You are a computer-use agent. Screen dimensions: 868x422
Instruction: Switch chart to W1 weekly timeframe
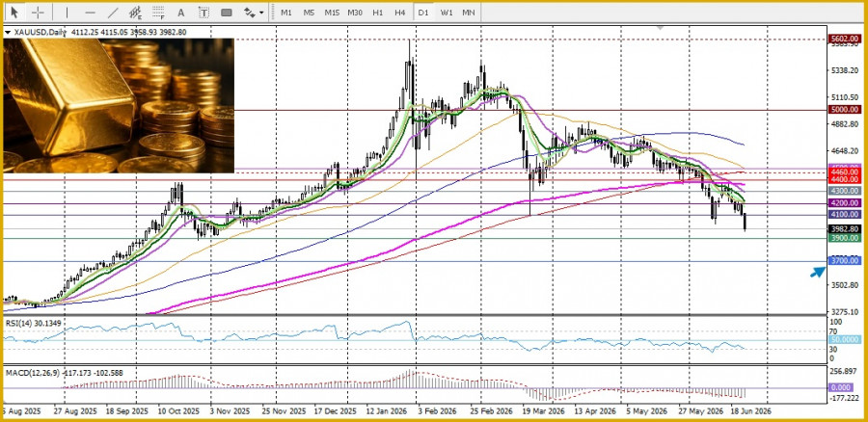click(x=447, y=13)
